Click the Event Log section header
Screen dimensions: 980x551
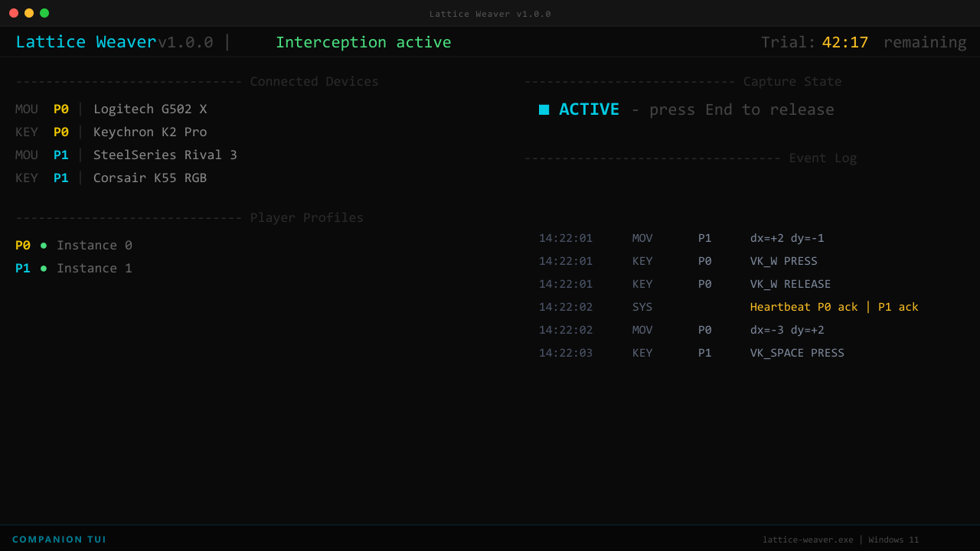pyautogui.click(x=823, y=158)
